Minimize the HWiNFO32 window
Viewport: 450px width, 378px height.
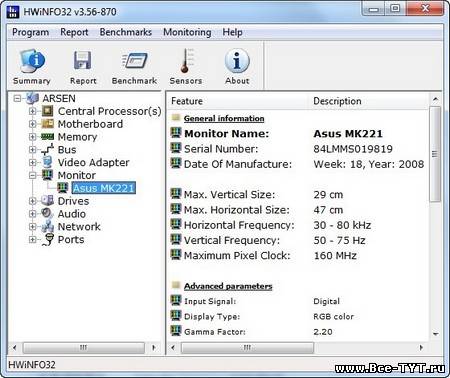[373, 9]
